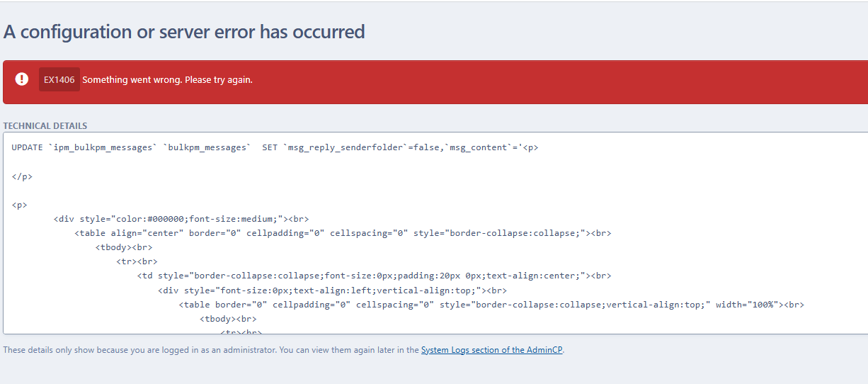Click the first <tbody><br> line
868x384 pixels.
[x=124, y=247]
